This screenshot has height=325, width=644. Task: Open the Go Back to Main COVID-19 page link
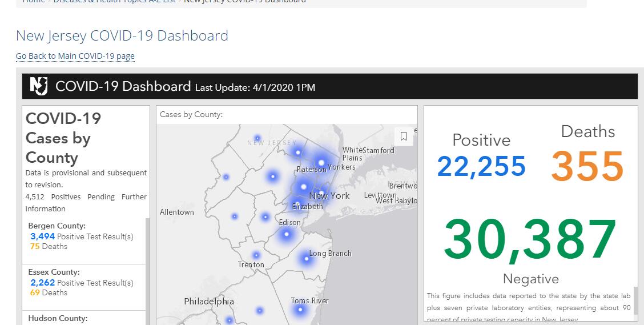75,56
